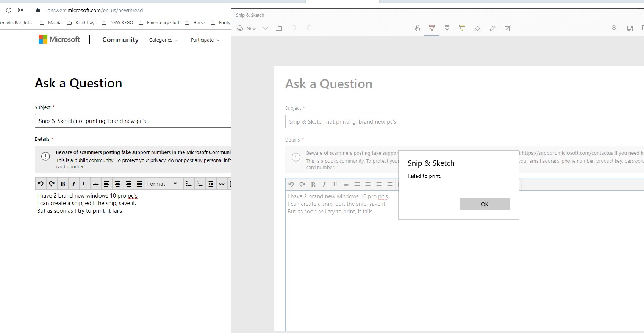Click Undo arrow in Snip & Sketch toolbar
Screen dimensions: 644x333
click(x=294, y=28)
